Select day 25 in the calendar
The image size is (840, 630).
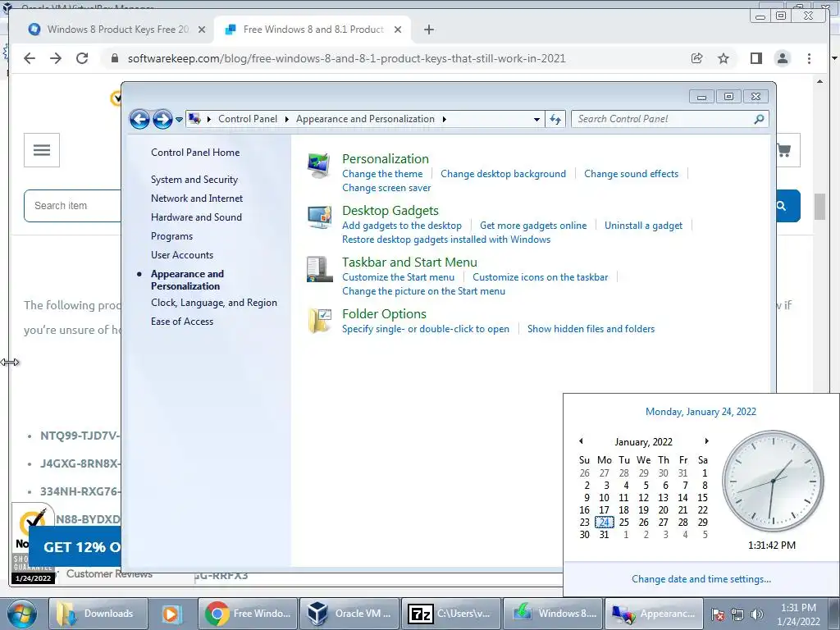624,523
